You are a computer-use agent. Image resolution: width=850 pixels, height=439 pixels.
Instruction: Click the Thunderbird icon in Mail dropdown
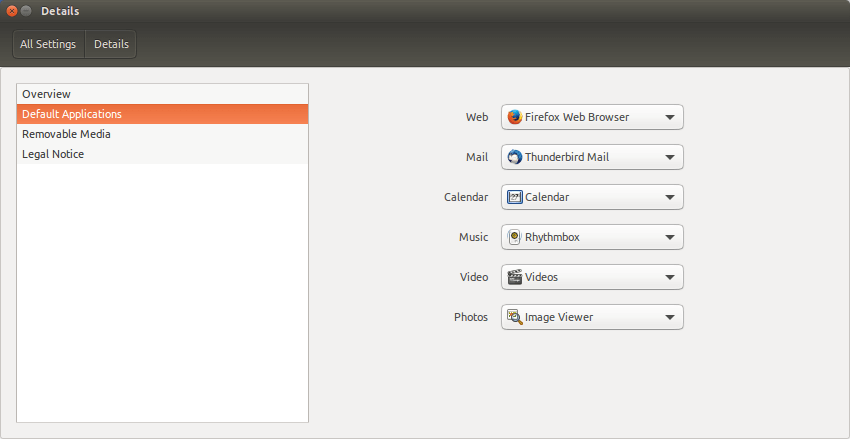tap(514, 157)
